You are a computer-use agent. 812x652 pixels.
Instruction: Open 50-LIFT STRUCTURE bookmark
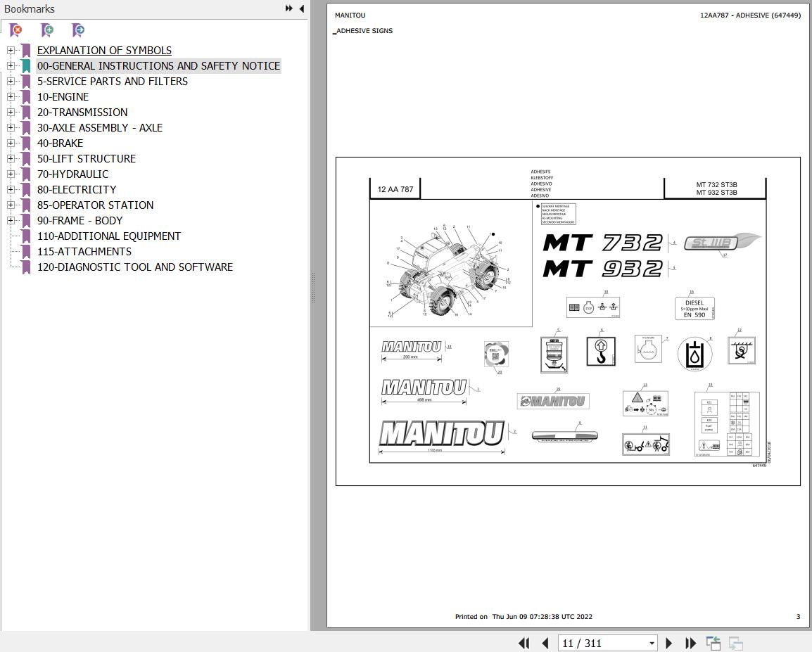(87, 159)
